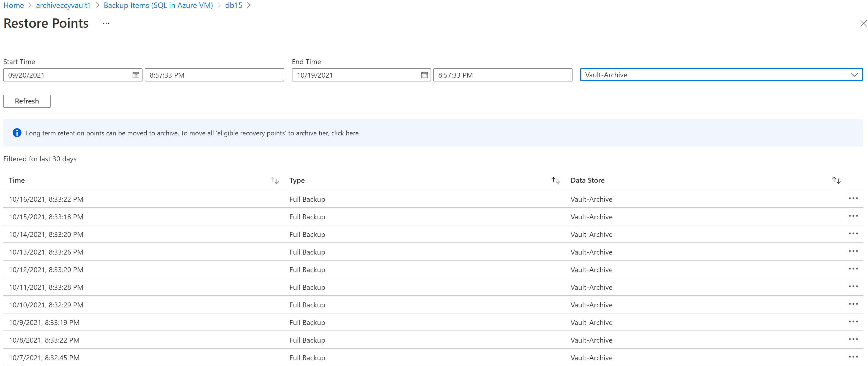Click the Refresh button
This screenshot has width=868, height=366.
point(27,101)
